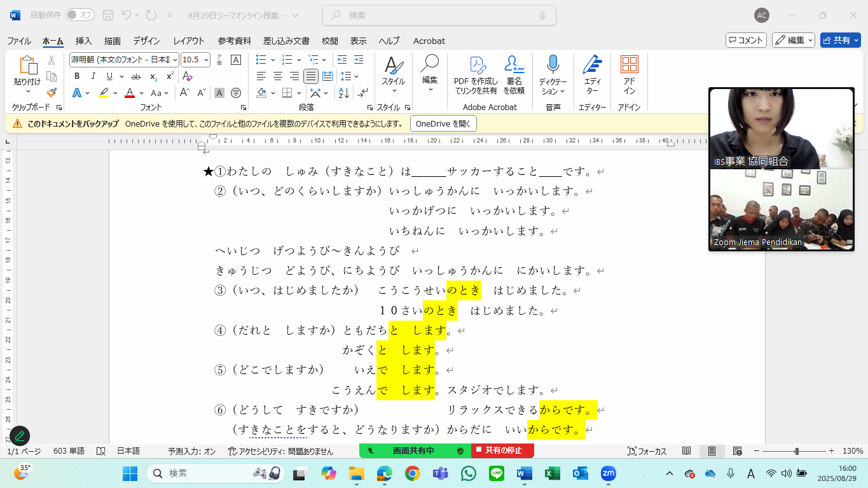The image size is (868, 488).
Task: Expand the Styles gallery dropdown
Action: click(393, 75)
